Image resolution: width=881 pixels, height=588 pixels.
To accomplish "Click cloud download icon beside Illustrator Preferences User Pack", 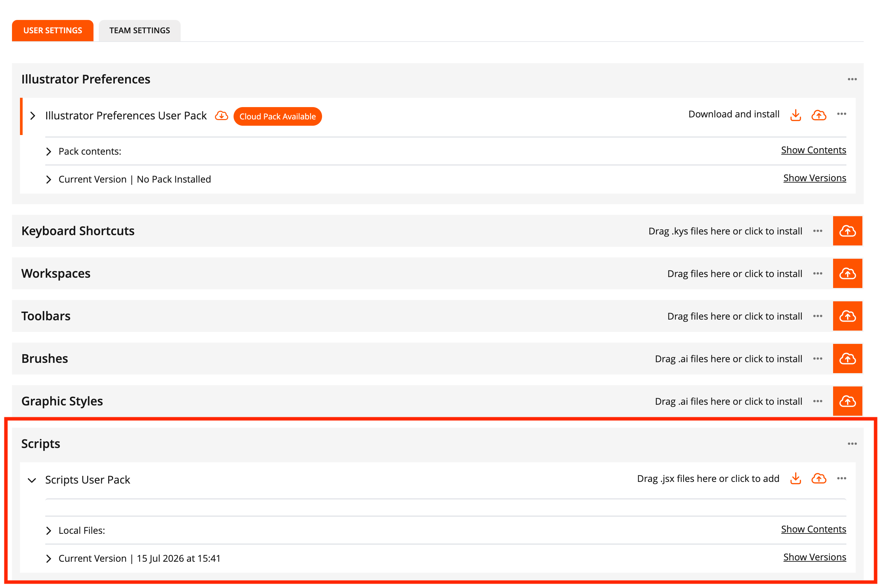I will (x=221, y=115).
